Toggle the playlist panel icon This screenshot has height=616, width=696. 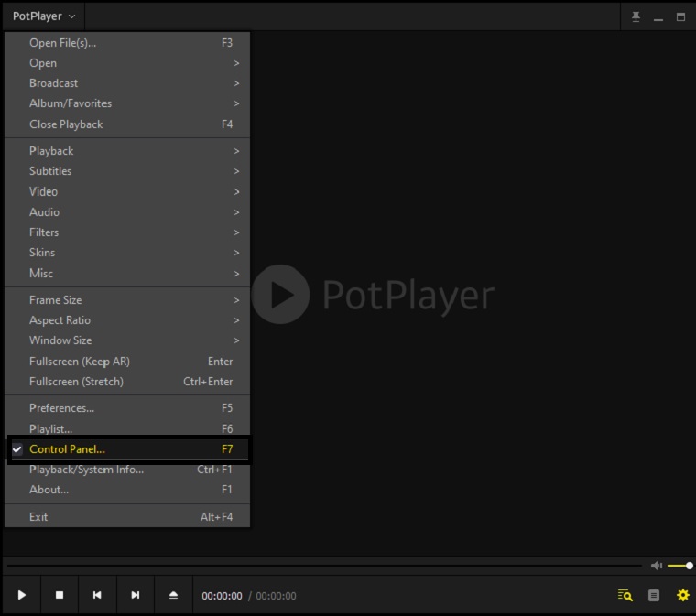[654, 595]
